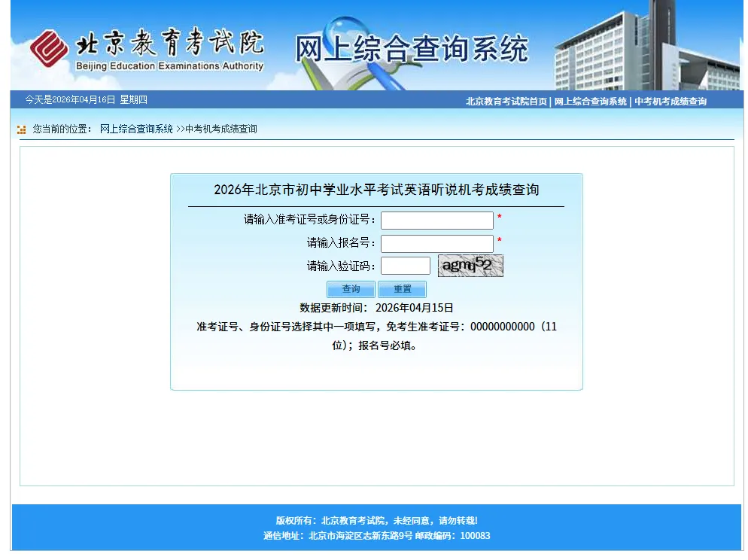
Task: Click the red emblem icon in the header
Action: tap(50, 45)
